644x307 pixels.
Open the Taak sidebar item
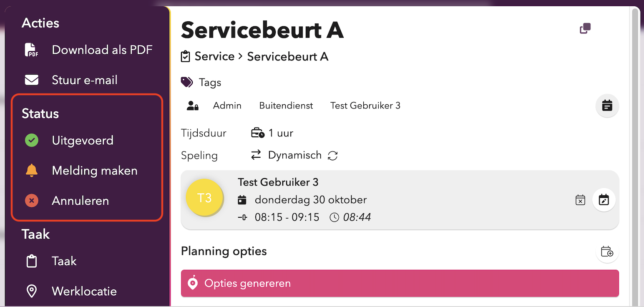coord(64,261)
